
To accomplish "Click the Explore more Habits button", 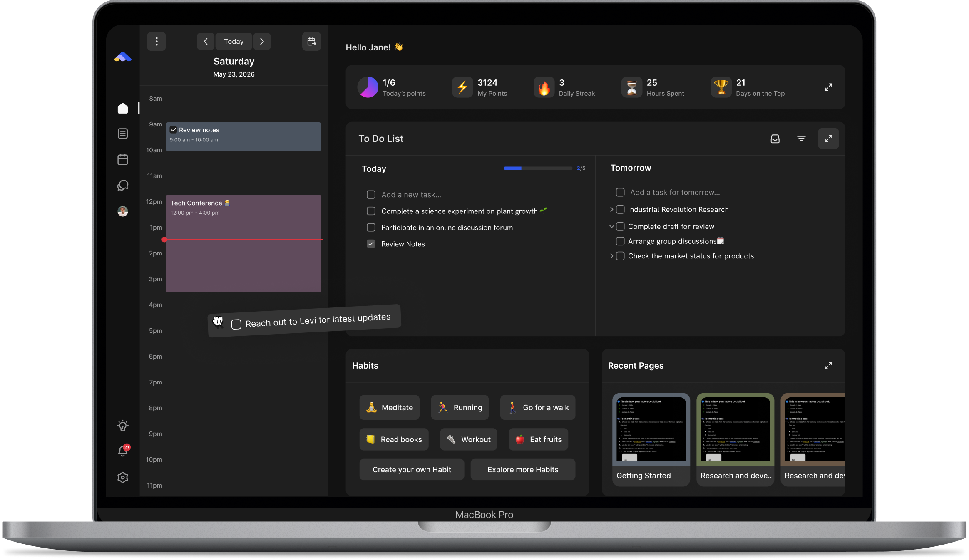I will pyautogui.click(x=523, y=469).
